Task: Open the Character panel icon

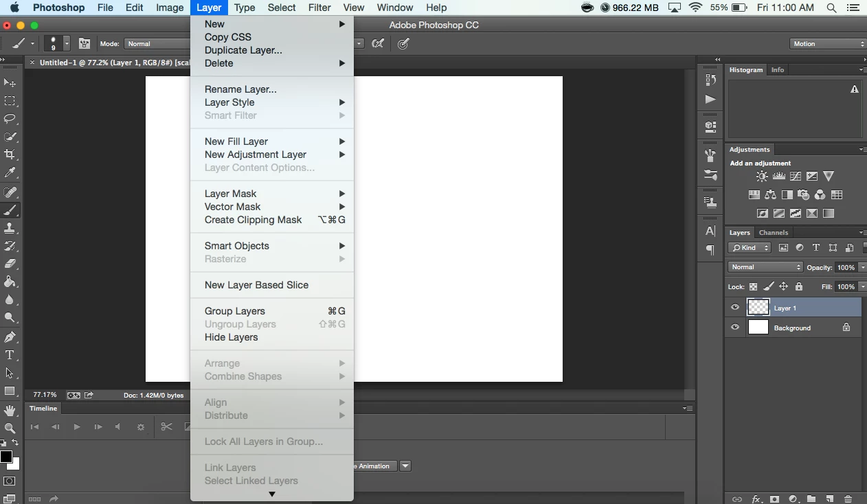Action: (x=710, y=231)
